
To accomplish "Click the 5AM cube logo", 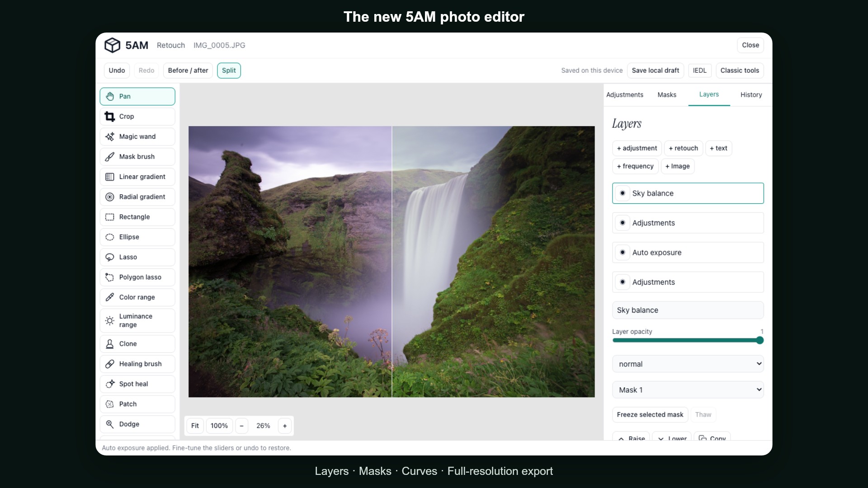I will (112, 45).
